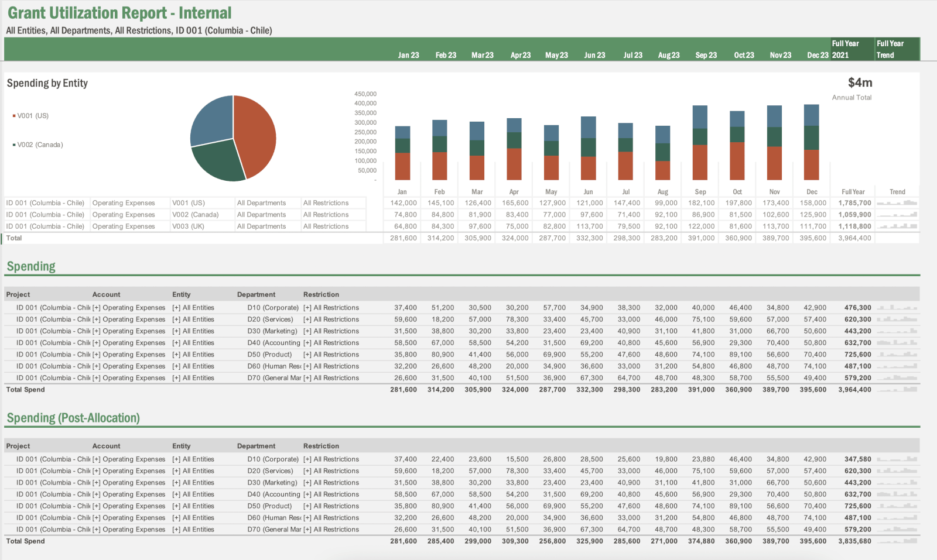This screenshot has width=937, height=560.
Task: Click the Full Year Trend header
Action: coord(890,49)
